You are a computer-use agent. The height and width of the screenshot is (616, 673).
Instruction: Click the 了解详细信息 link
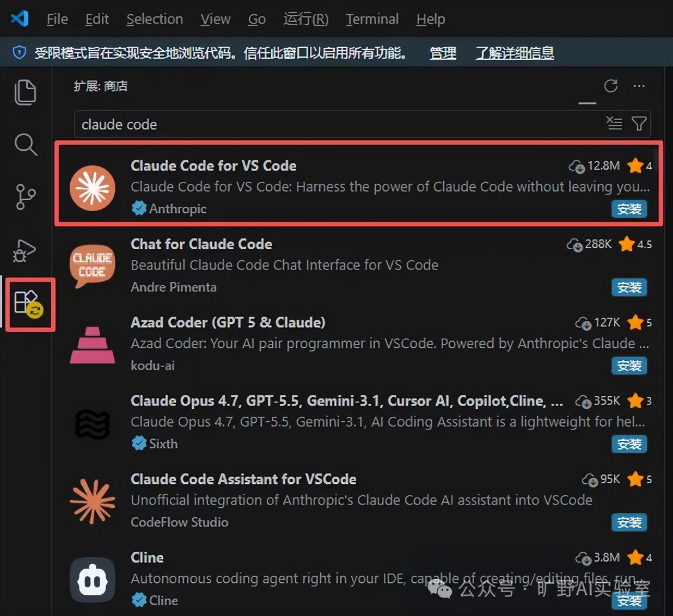515,53
